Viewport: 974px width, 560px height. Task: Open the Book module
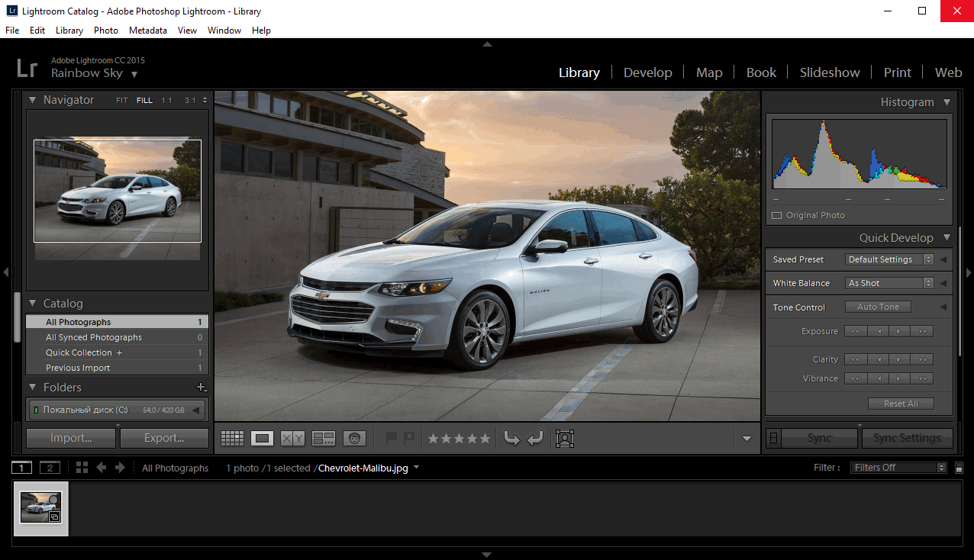click(761, 72)
